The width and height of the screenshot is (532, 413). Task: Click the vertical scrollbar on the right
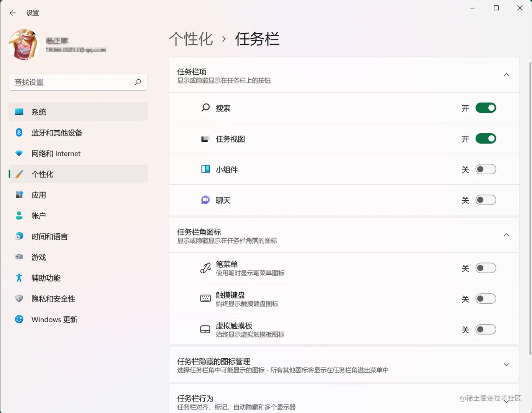[x=530, y=208]
